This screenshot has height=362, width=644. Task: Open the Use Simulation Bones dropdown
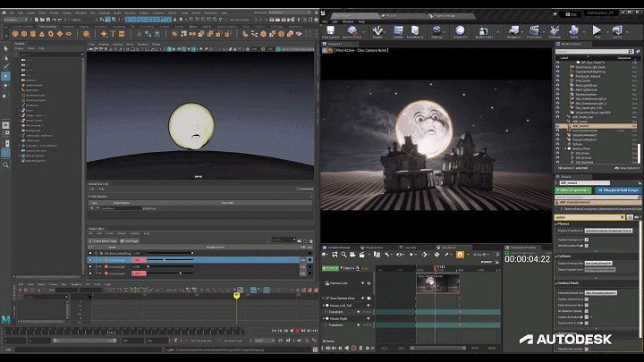[601, 293]
